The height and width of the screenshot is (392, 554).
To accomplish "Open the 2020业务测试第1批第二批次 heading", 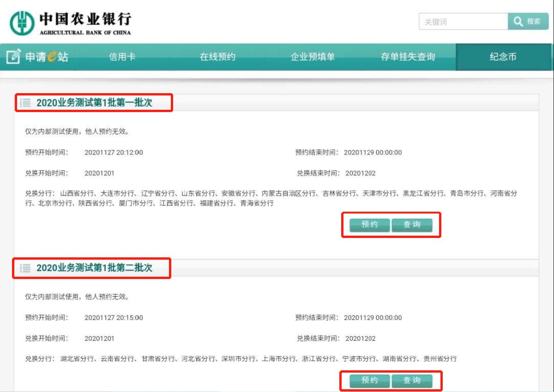I will point(94,268).
